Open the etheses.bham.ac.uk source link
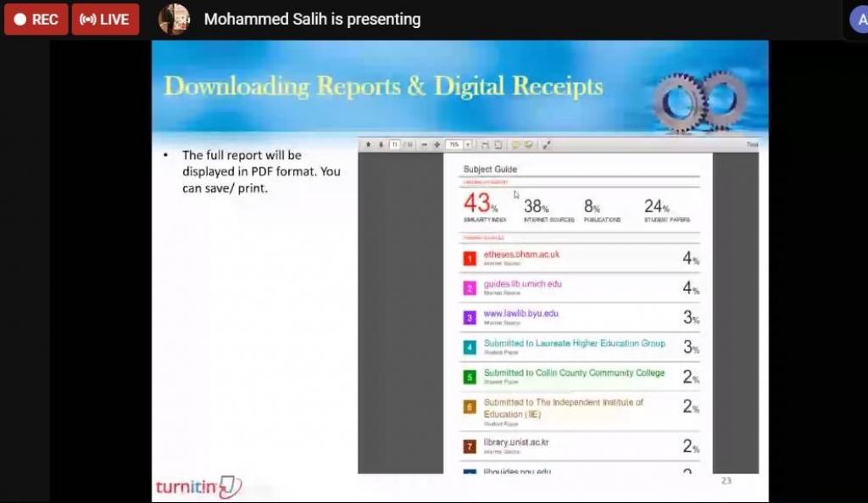Viewport: 868px width, 503px height. (x=521, y=254)
